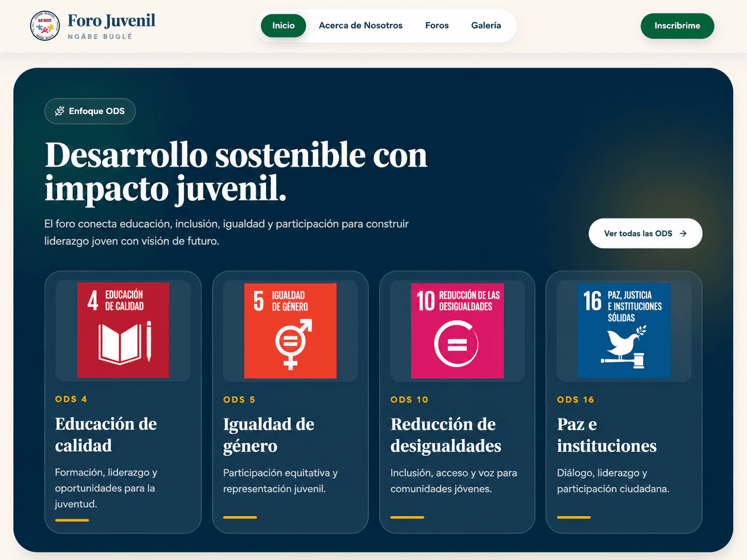Click the ODS 16 label
The height and width of the screenshot is (560, 747).
576,400
